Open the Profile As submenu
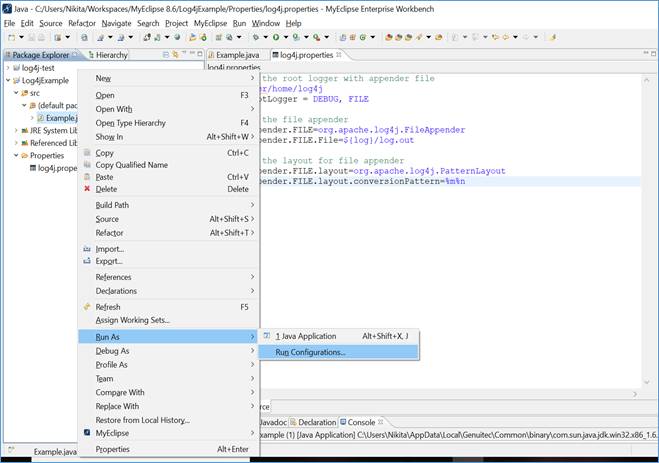Screen dimensions: 659x463 click(169, 365)
